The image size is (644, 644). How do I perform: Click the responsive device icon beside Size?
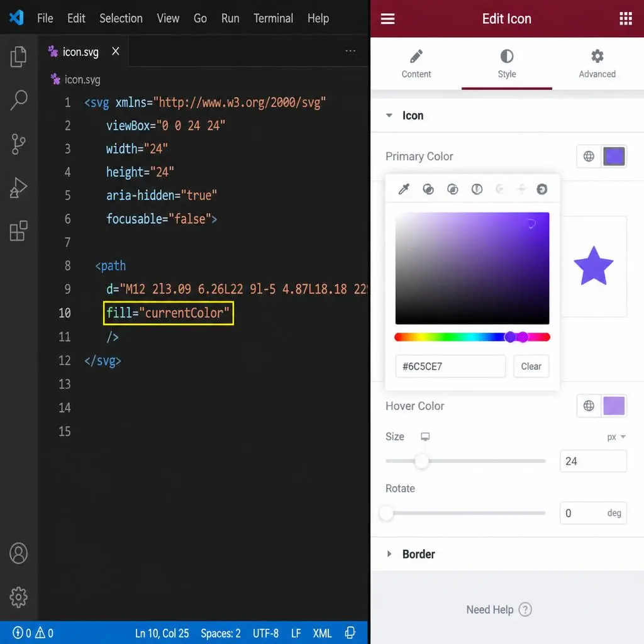click(x=425, y=436)
